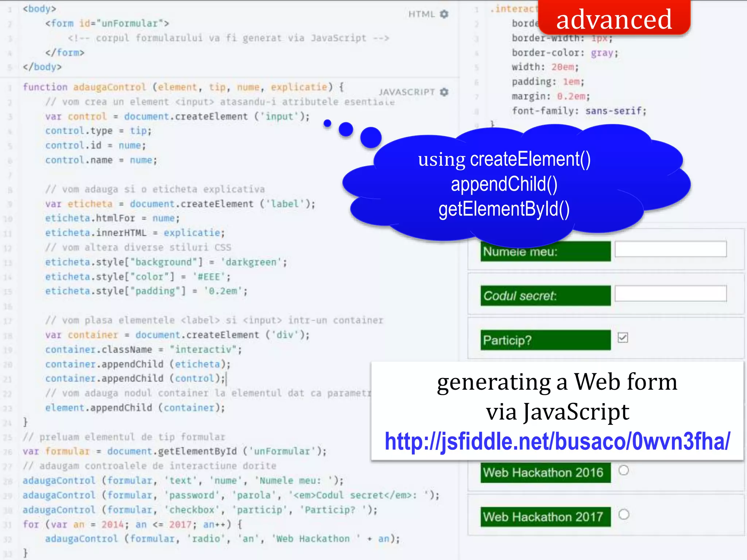Click the Codul secret green label

[545, 296]
